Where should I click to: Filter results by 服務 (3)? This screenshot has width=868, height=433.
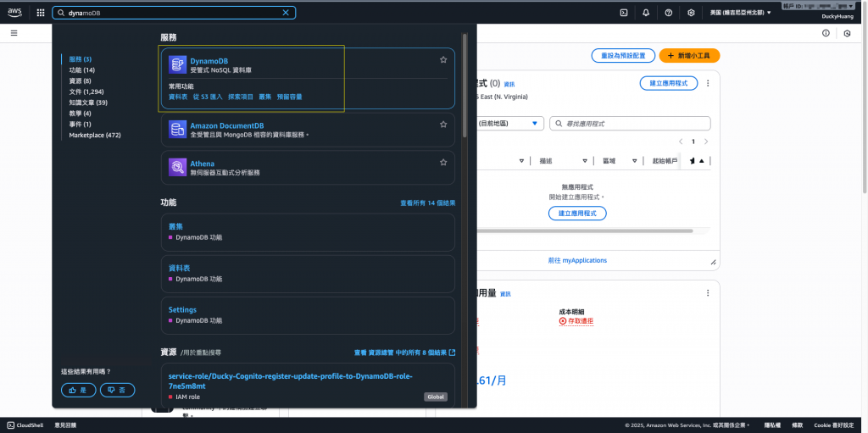[81, 58]
